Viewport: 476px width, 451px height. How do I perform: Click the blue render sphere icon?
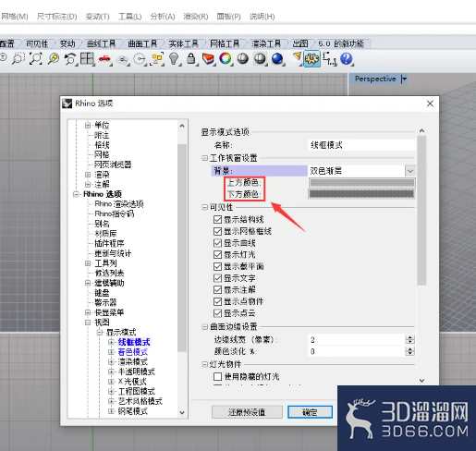[277, 58]
